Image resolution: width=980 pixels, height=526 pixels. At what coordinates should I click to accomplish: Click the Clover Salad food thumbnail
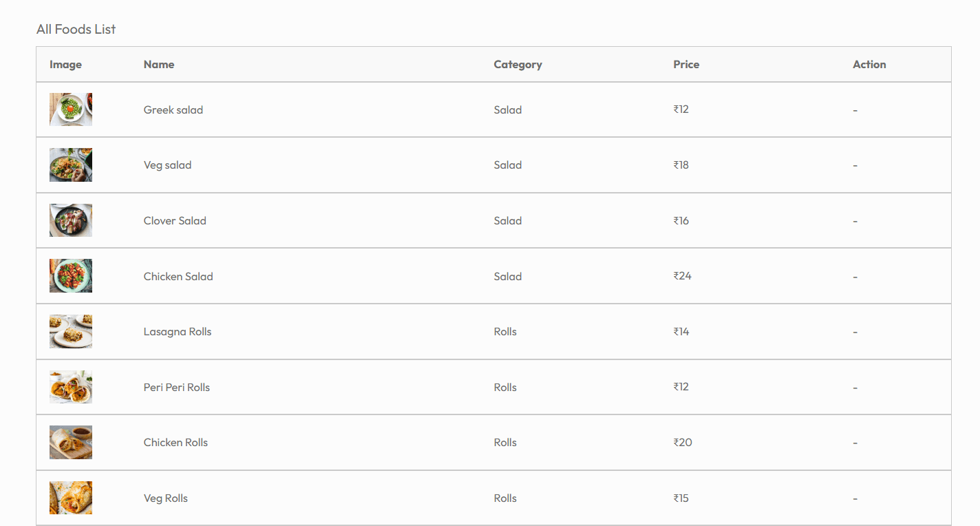pyautogui.click(x=71, y=220)
